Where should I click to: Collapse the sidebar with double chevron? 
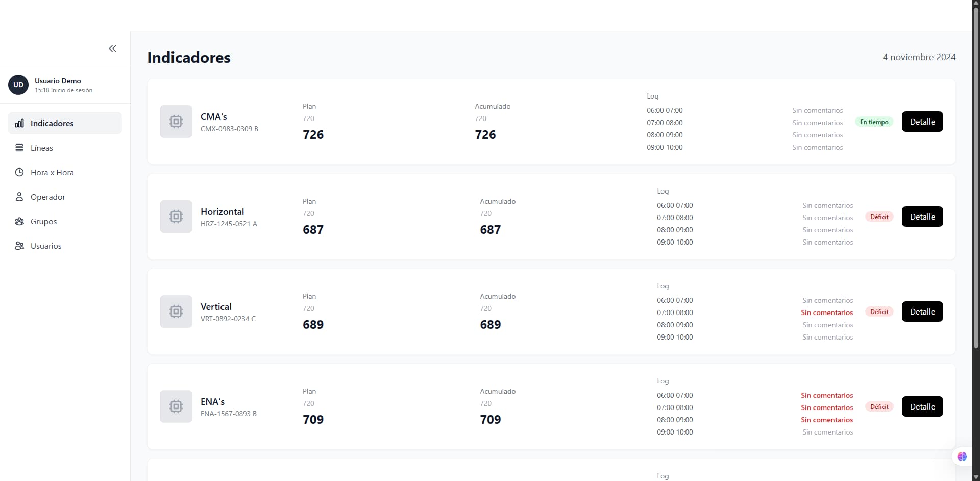click(113, 49)
